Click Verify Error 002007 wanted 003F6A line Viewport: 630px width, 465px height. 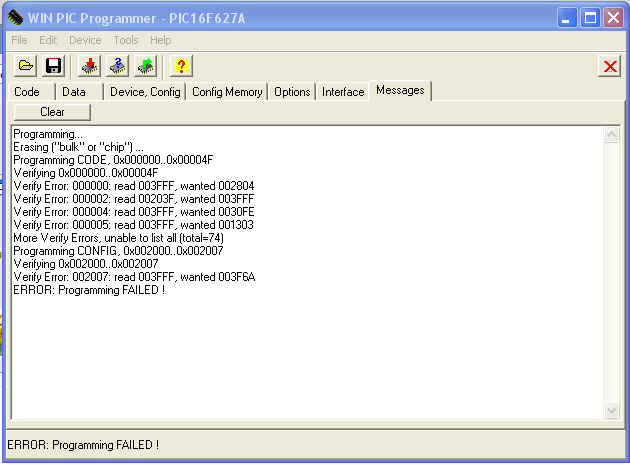[x=134, y=277]
